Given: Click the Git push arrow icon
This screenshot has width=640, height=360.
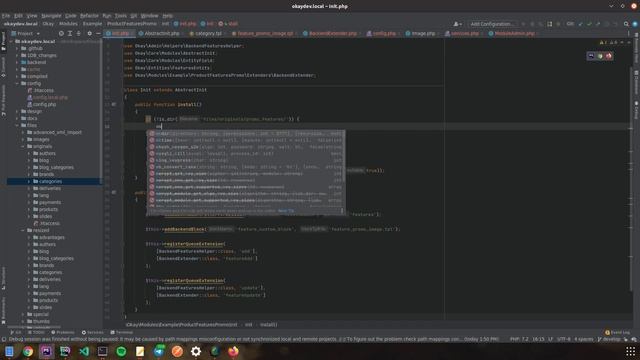Looking at the screenshot, I should point(598,24).
